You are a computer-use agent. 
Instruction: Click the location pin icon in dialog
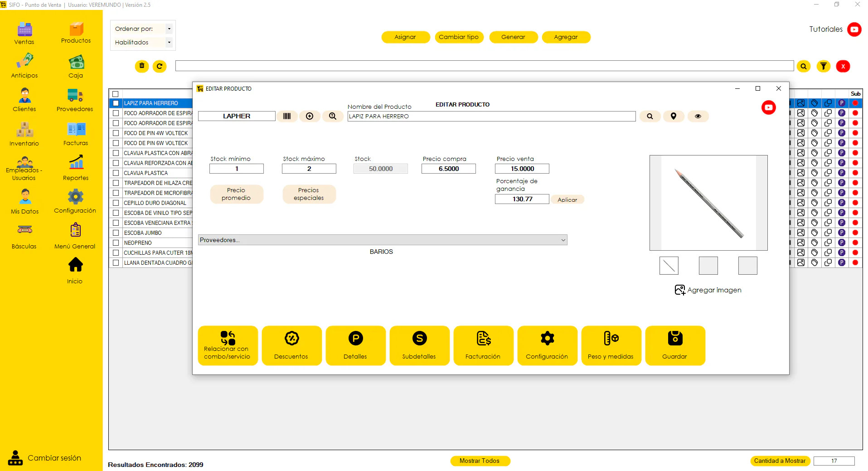coord(674,116)
